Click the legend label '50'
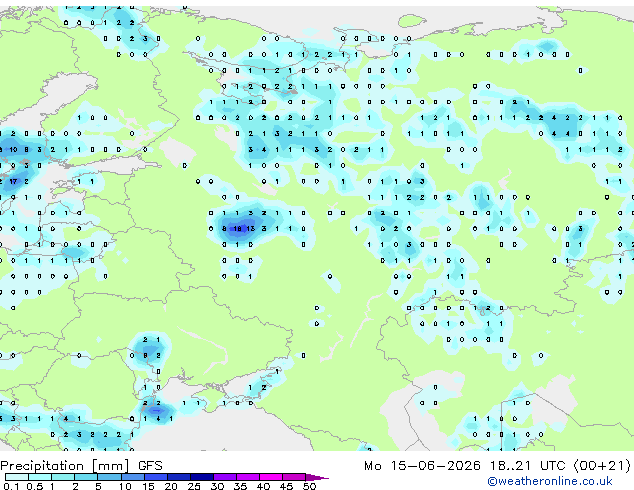Screen dimensions: 634x490 click(309, 486)
